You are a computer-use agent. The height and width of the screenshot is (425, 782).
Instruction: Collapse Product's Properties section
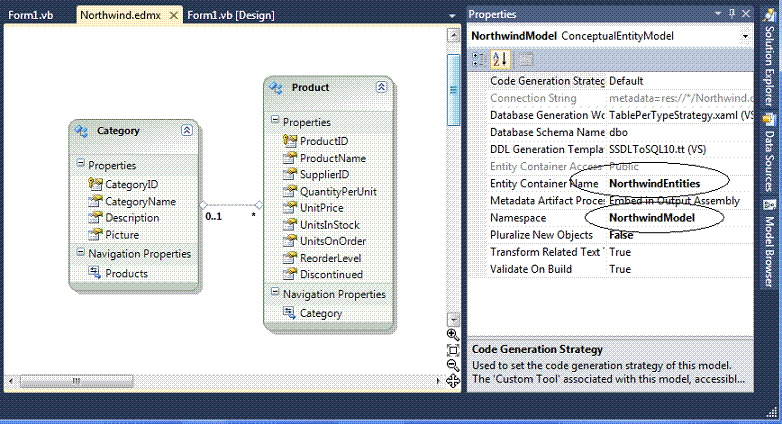tap(275, 119)
